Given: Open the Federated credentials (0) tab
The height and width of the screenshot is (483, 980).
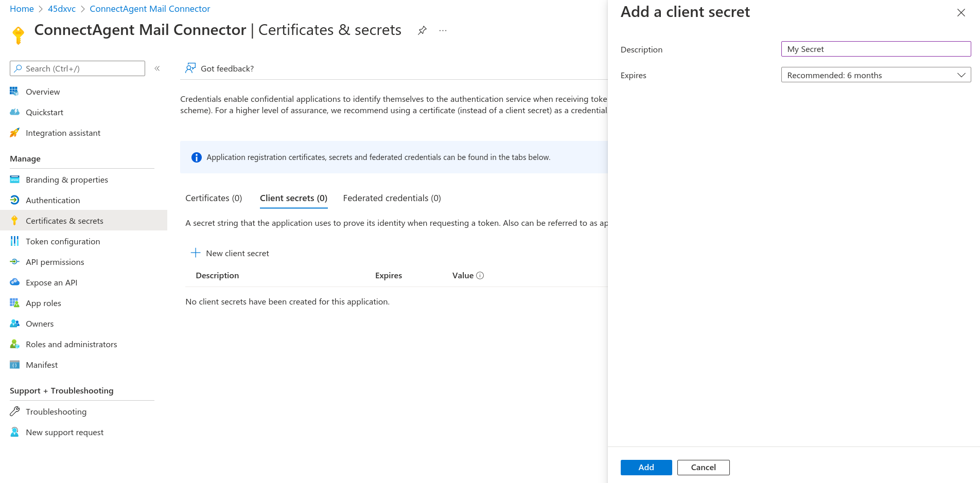Looking at the screenshot, I should [392, 198].
